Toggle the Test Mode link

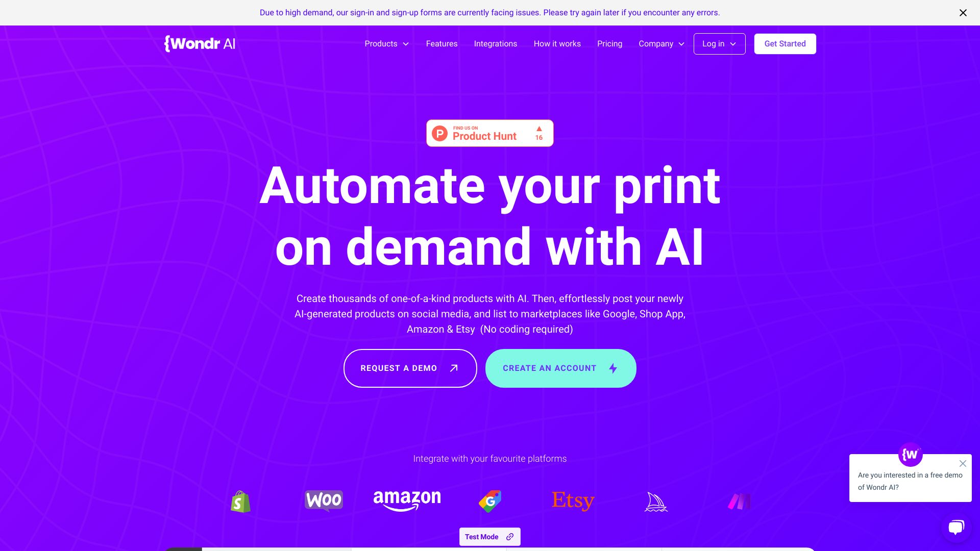(x=490, y=536)
